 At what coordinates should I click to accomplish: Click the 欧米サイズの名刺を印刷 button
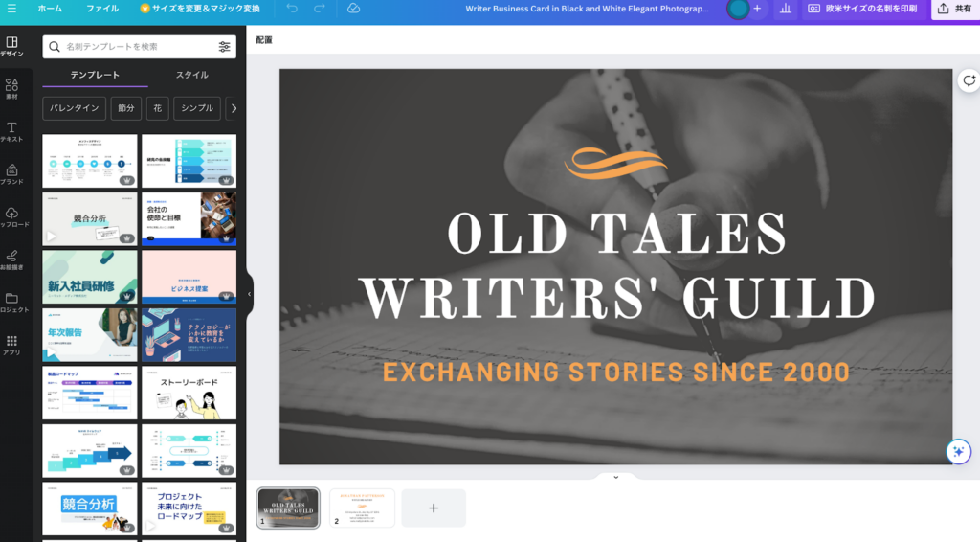[861, 9]
